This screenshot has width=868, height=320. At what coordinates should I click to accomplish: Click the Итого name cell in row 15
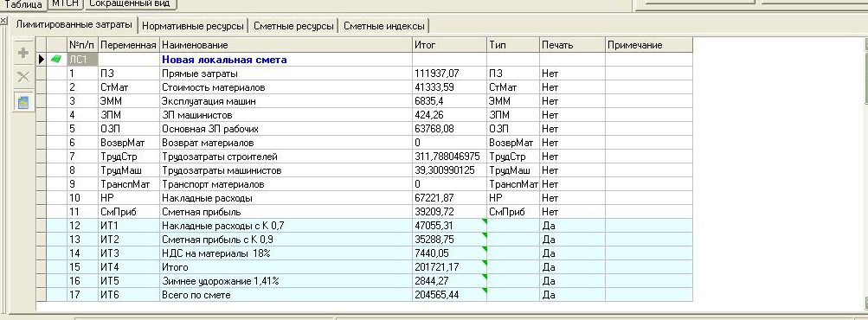coord(286,267)
